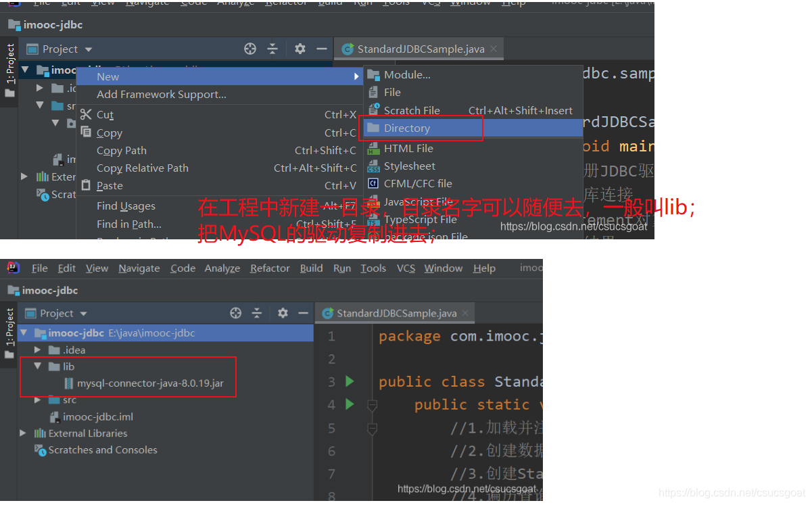Viewport: 812px width, 505px height.
Task: Click the Copy pages icon in context menu
Action: point(86,132)
